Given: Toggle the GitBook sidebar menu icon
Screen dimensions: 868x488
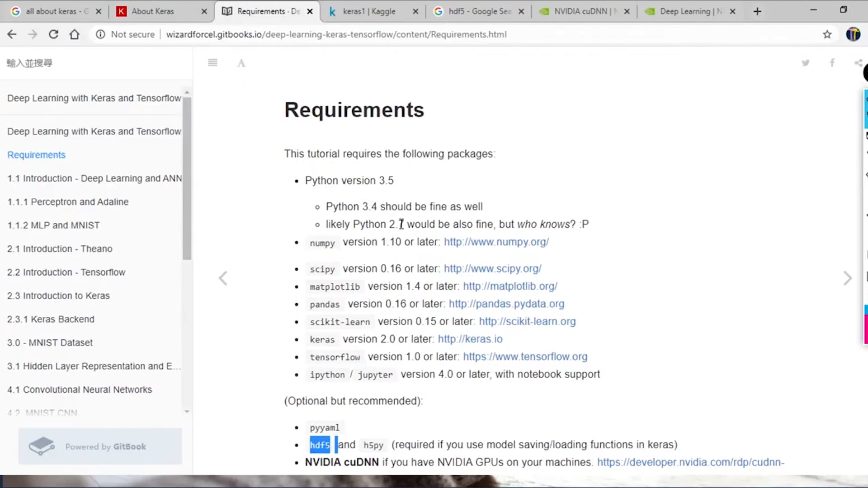Looking at the screenshot, I should point(212,63).
